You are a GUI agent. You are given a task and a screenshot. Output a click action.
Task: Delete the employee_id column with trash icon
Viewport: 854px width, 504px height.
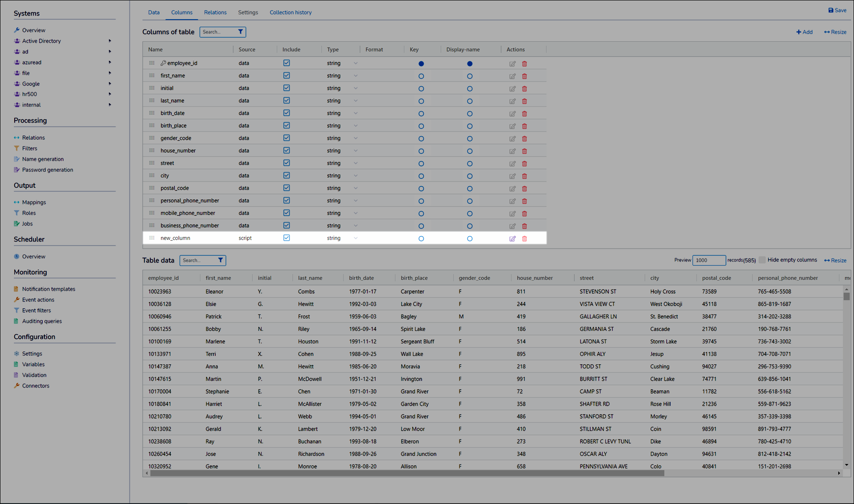[x=524, y=64]
